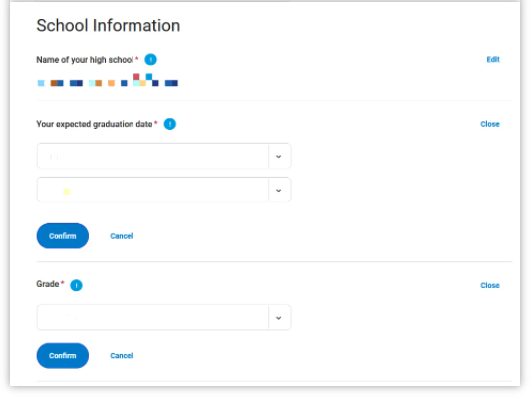Expand chevron arrow of second graduation dropdown
532x398 pixels.
point(279,191)
